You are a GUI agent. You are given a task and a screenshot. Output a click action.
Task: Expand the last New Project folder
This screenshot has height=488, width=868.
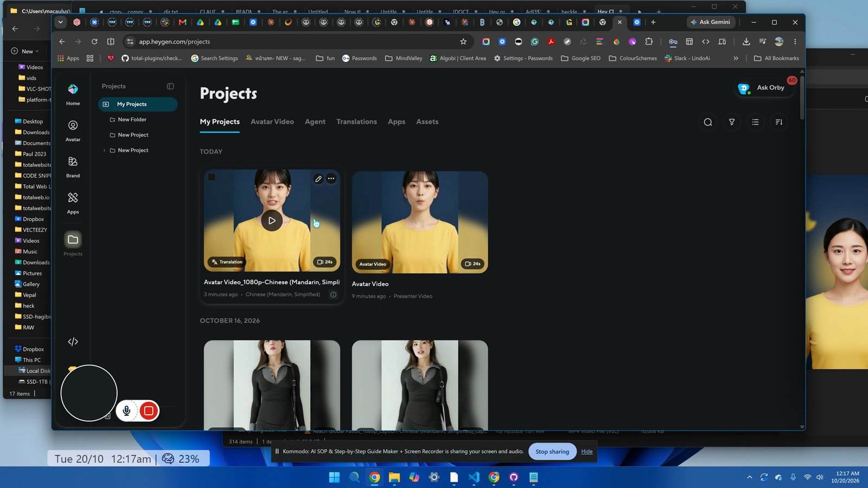pyautogui.click(x=104, y=150)
